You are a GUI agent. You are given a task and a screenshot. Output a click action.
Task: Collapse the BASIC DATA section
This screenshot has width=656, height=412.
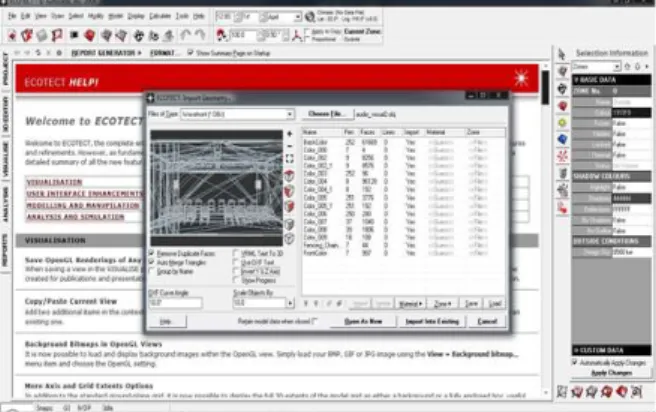coord(611,79)
